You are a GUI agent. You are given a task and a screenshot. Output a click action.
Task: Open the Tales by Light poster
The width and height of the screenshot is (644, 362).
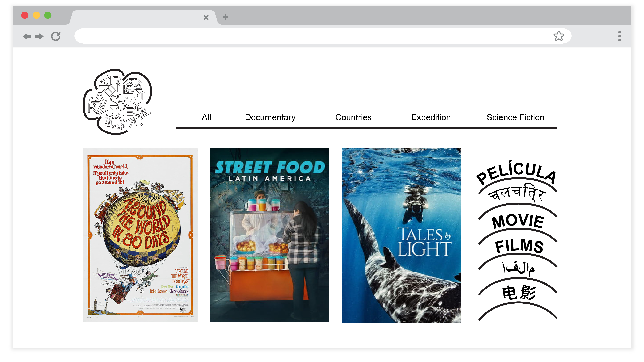pos(402,235)
